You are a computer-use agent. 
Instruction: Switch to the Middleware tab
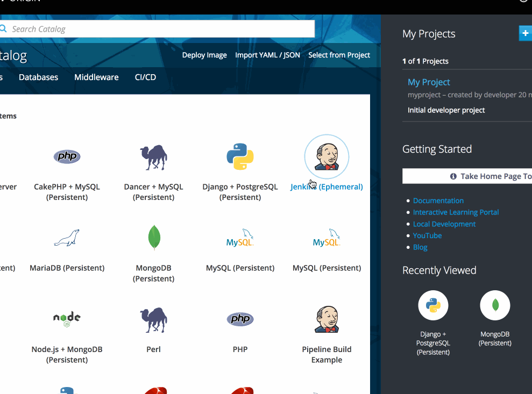click(96, 77)
